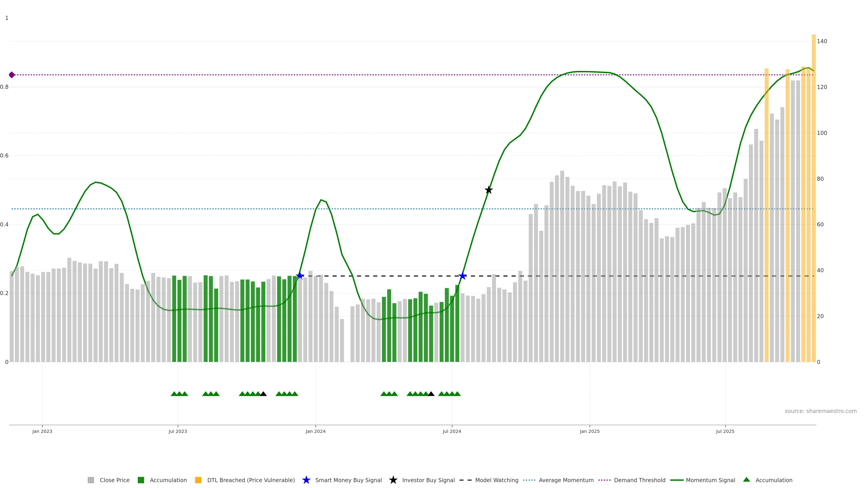Click the Jan 2025 axis label
Image resolution: width=868 pixels, height=488 pixels.
(x=589, y=431)
